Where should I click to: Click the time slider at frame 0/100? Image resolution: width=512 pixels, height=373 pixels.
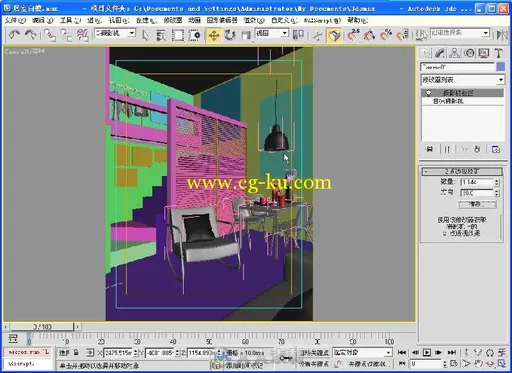42,327
